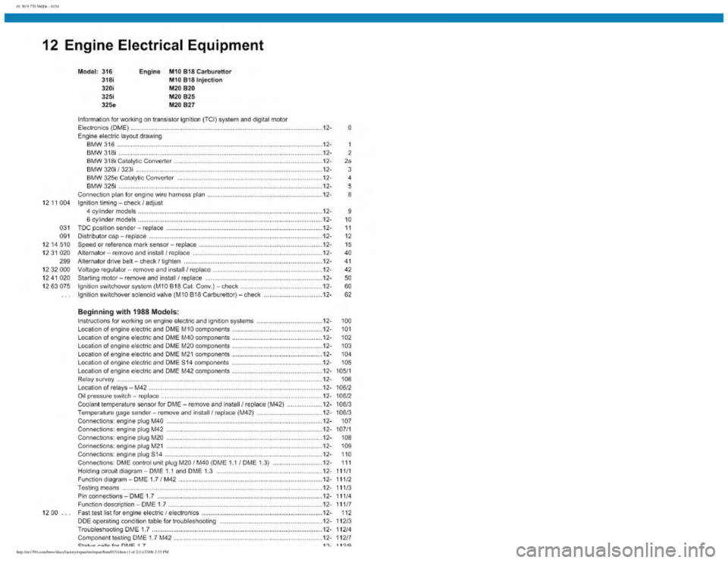
Task: Click the 'Electronics (DME)' contents row
Action: click(x=215, y=127)
